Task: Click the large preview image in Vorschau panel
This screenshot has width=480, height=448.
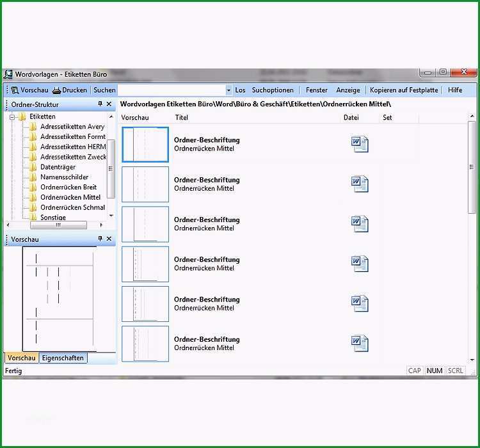Action: (58, 299)
